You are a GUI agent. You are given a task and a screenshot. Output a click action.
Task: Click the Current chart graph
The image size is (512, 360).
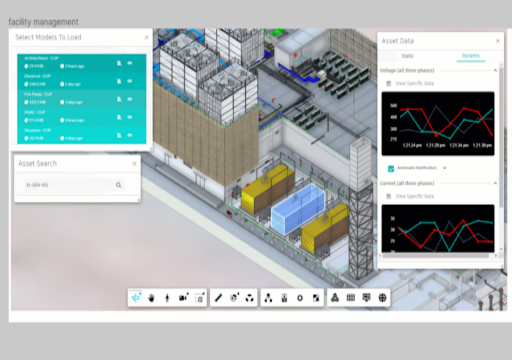[x=438, y=228]
